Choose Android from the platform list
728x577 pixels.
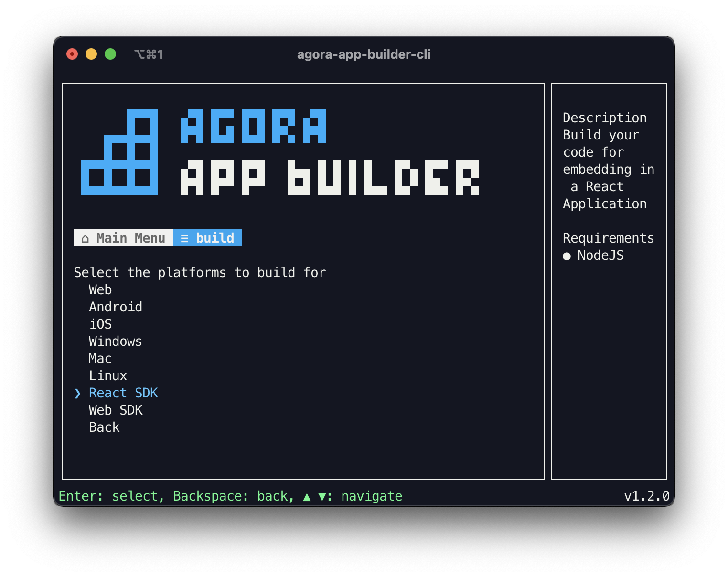coord(116,307)
